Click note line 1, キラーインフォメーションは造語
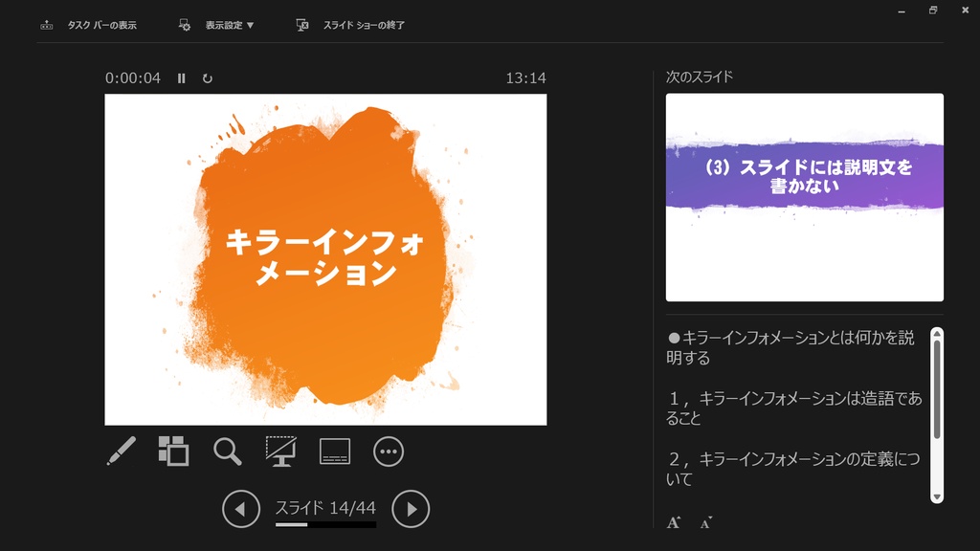 (794, 408)
